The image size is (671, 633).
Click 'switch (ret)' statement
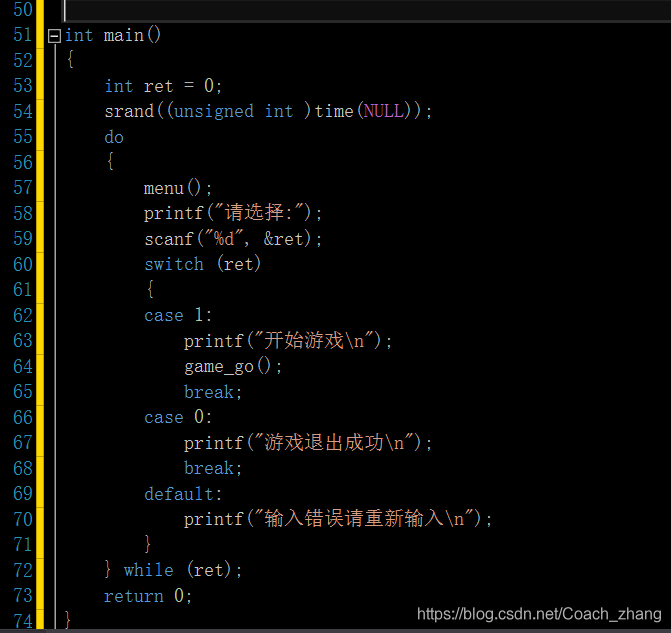point(202,264)
